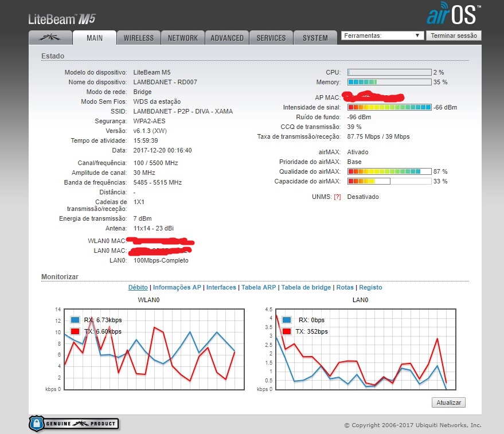
Task: Click the LAN0 throughput graph
Action: coord(366,350)
